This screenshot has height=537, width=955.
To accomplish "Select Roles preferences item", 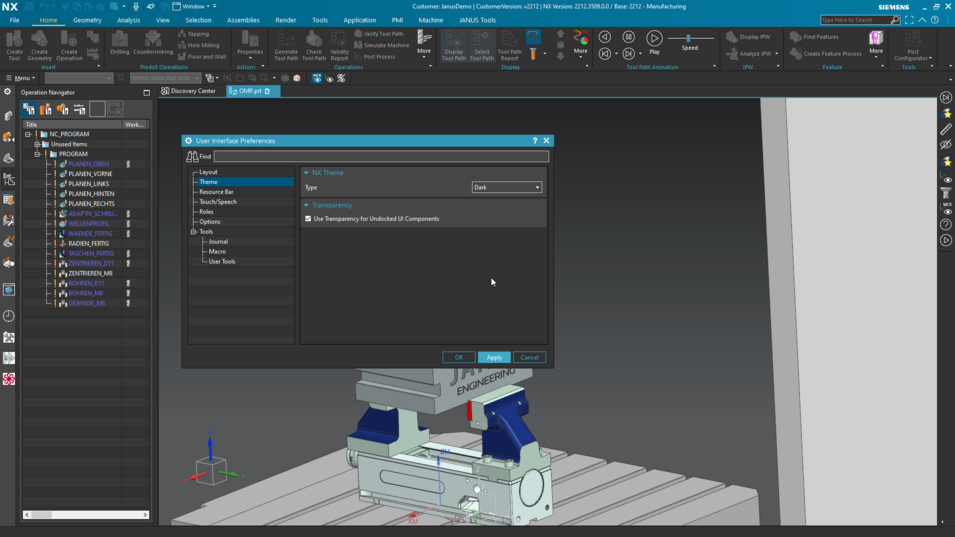I will coord(206,212).
